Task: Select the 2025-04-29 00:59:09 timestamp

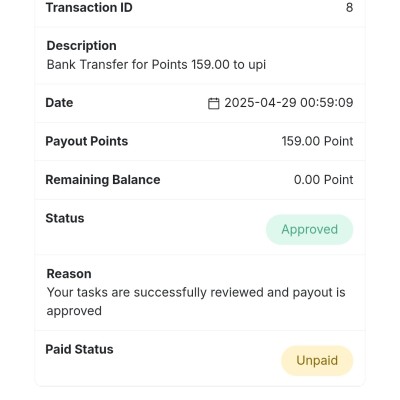Action: [289, 103]
